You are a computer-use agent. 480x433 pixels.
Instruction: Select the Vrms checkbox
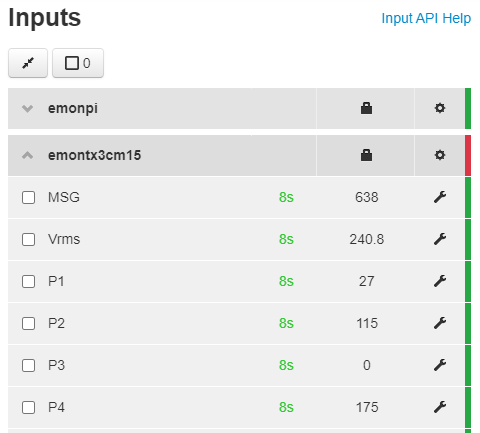(28, 239)
